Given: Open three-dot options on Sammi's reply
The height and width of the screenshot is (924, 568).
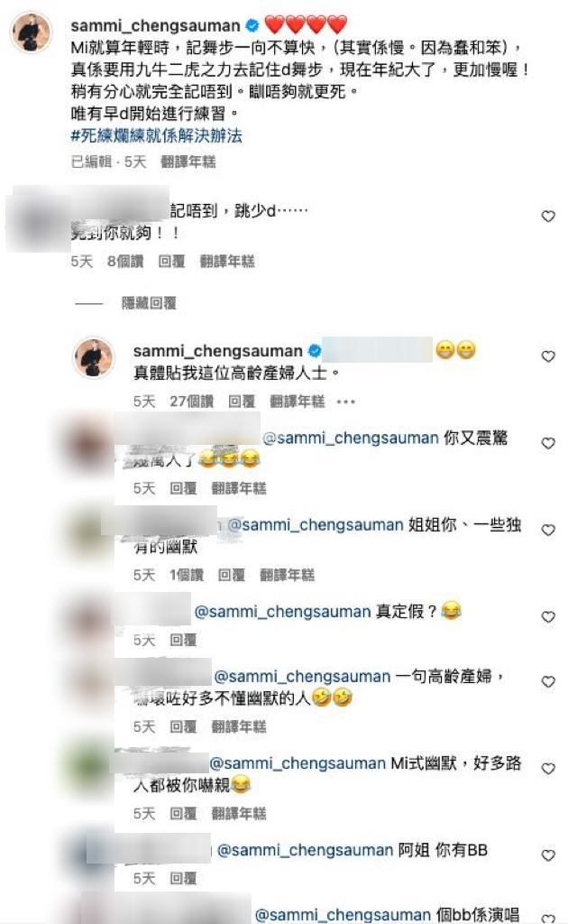Looking at the screenshot, I should [345, 402].
